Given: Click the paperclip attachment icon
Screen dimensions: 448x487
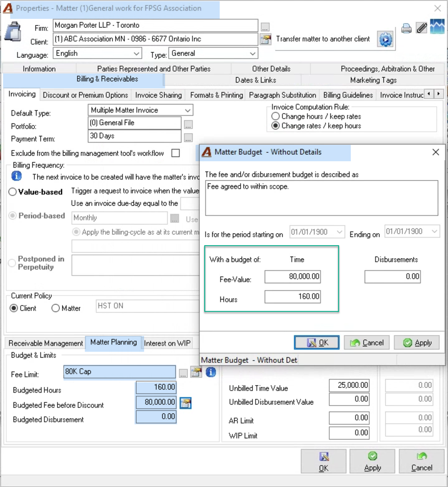Looking at the screenshot, I should tap(421, 28).
